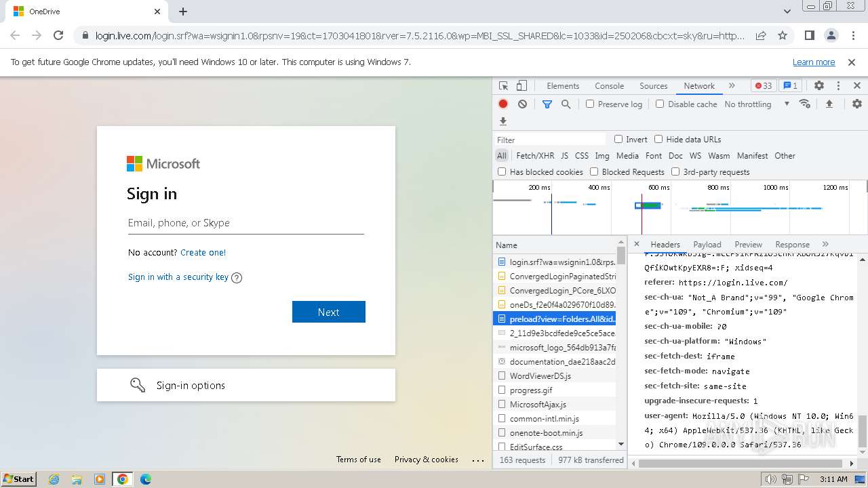The image size is (868, 488).
Task: Click Sign in with a security key
Action: [x=178, y=277]
